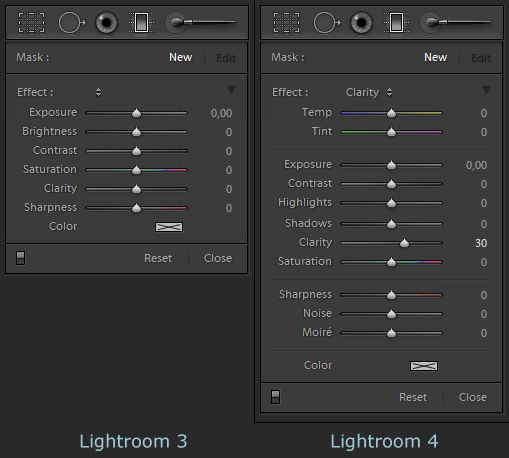The width and height of the screenshot is (509, 458).
Task: Click Clarity slider handle in Lightroom 3
Action: pyautogui.click(x=136, y=189)
